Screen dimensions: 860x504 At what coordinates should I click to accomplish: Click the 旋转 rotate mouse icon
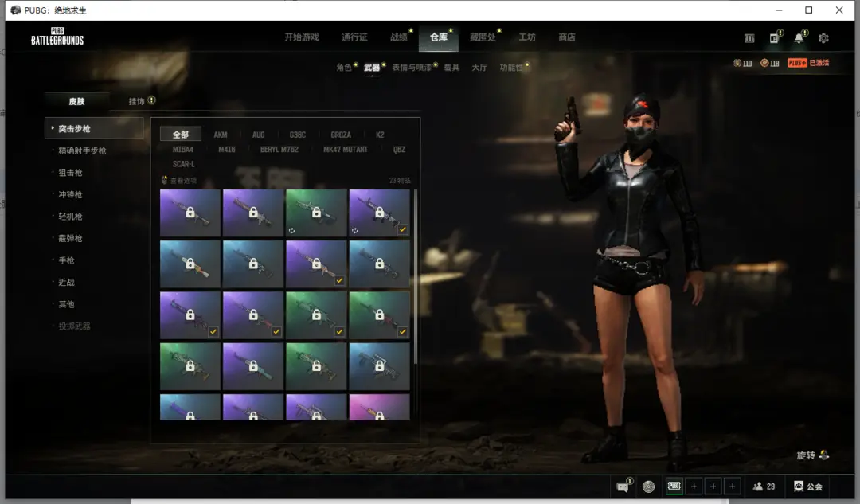pyautogui.click(x=824, y=455)
